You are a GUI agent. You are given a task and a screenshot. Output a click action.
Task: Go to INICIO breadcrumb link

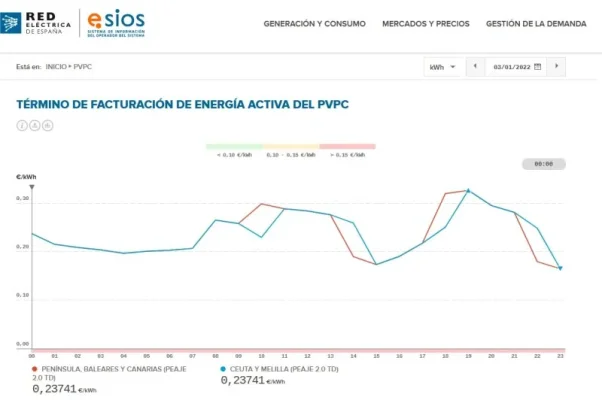(x=56, y=67)
